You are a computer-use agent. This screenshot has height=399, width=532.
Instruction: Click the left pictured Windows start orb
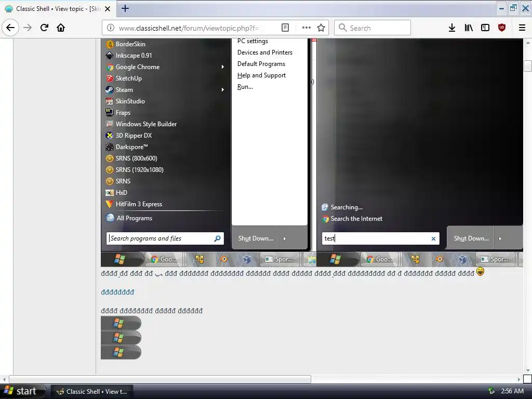[x=119, y=260]
